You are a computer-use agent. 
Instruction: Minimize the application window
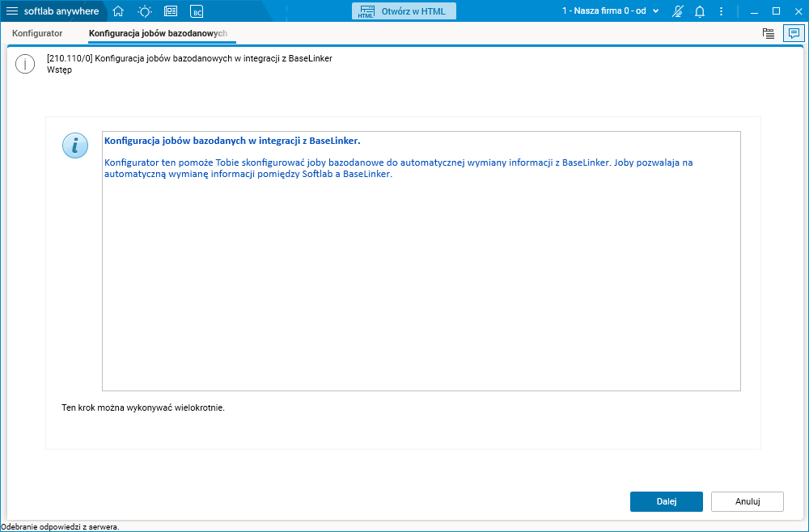pos(754,11)
